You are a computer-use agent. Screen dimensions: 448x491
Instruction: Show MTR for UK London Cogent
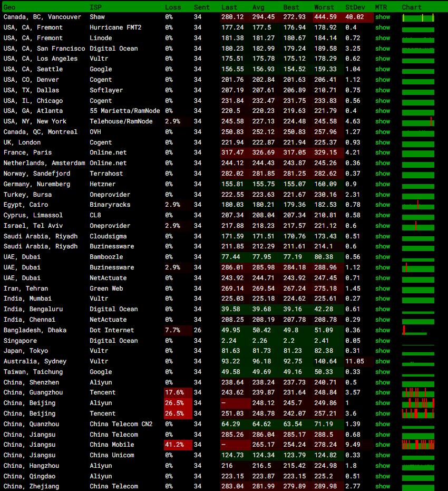click(x=383, y=142)
